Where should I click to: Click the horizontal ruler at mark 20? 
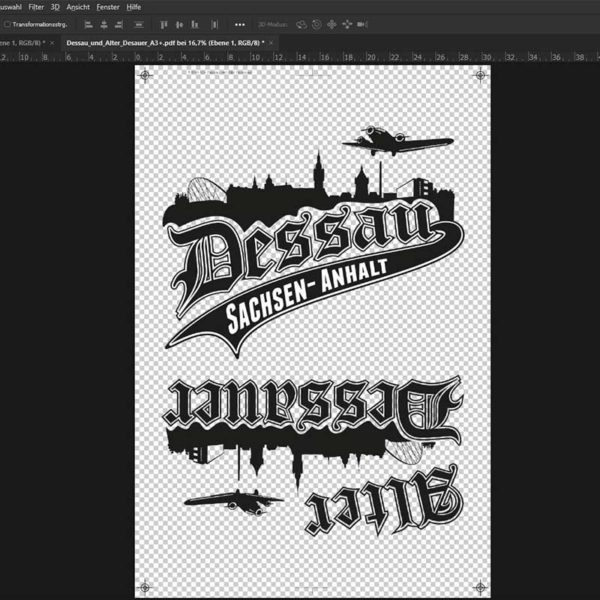pos(370,57)
